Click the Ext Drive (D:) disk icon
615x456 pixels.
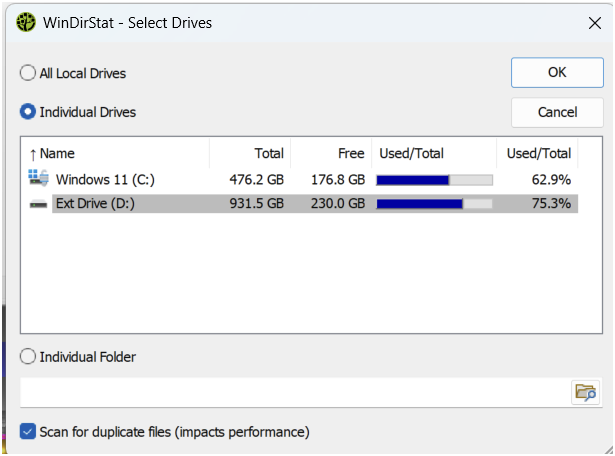coord(38,204)
